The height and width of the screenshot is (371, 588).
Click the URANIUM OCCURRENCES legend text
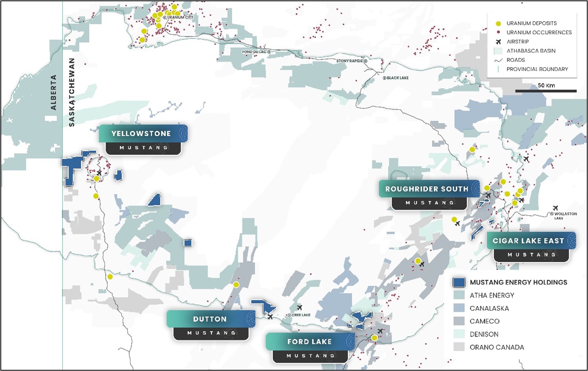point(539,32)
